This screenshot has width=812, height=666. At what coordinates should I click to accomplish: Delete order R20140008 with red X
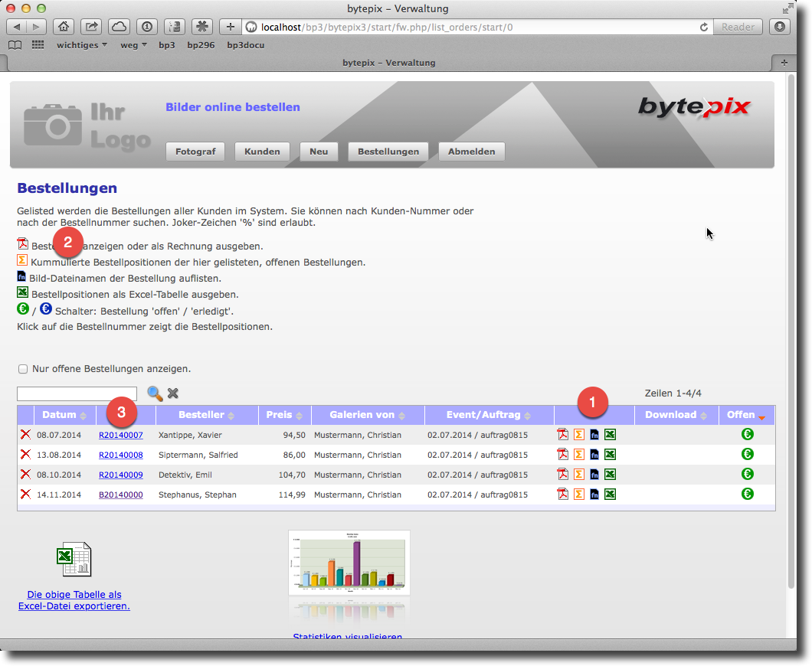pyautogui.click(x=25, y=455)
